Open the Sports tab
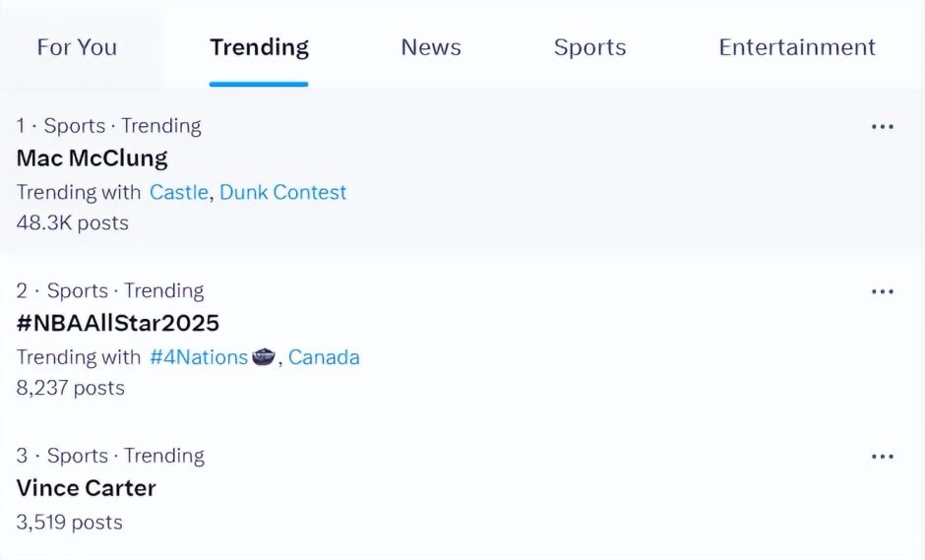The width and height of the screenshot is (925, 560). (x=589, y=47)
